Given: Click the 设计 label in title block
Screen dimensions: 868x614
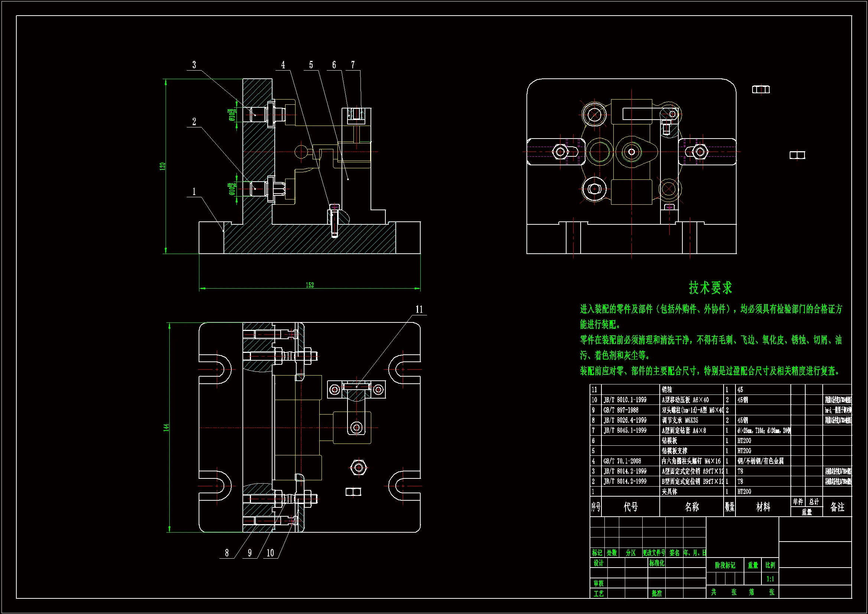Looking at the screenshot, I should pyautogui.click(x=598, y=563).
